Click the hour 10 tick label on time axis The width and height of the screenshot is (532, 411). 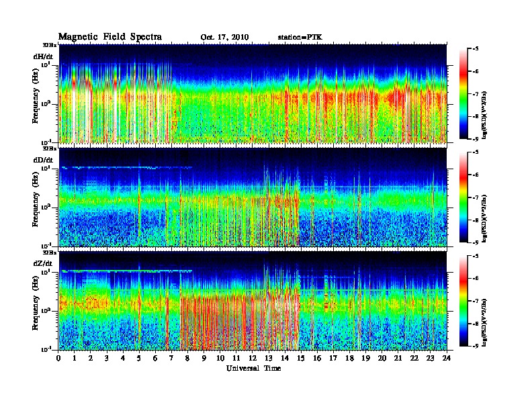(220, 358)
